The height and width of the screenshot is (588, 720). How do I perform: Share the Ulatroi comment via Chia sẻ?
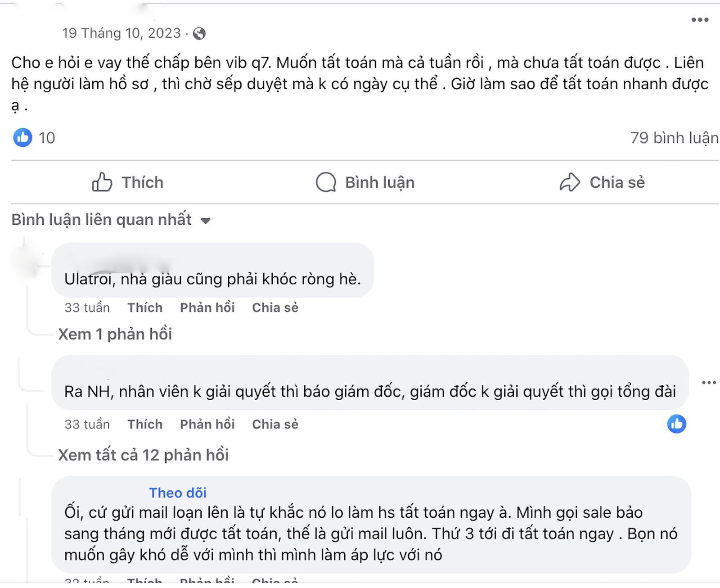tap(275, 308)
